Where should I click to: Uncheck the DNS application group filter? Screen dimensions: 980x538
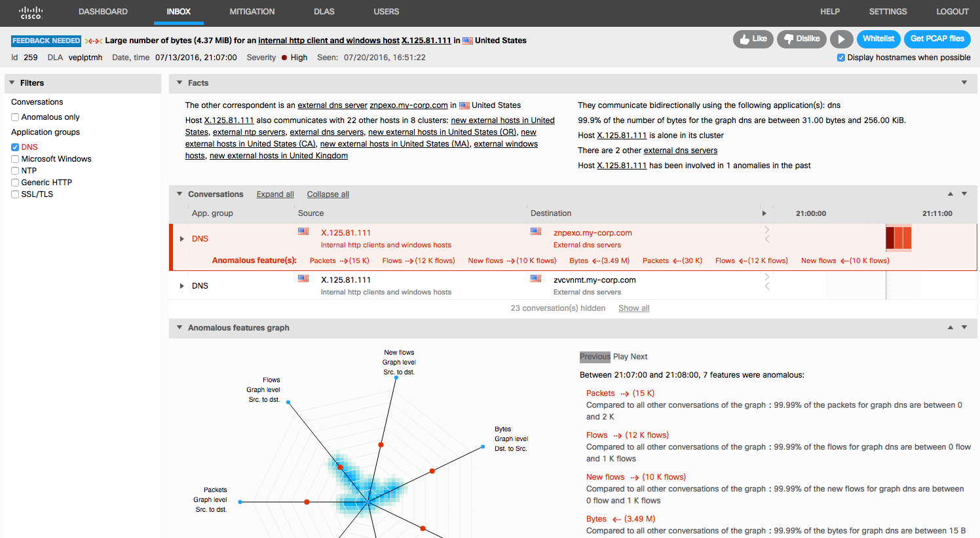point(15,147)
